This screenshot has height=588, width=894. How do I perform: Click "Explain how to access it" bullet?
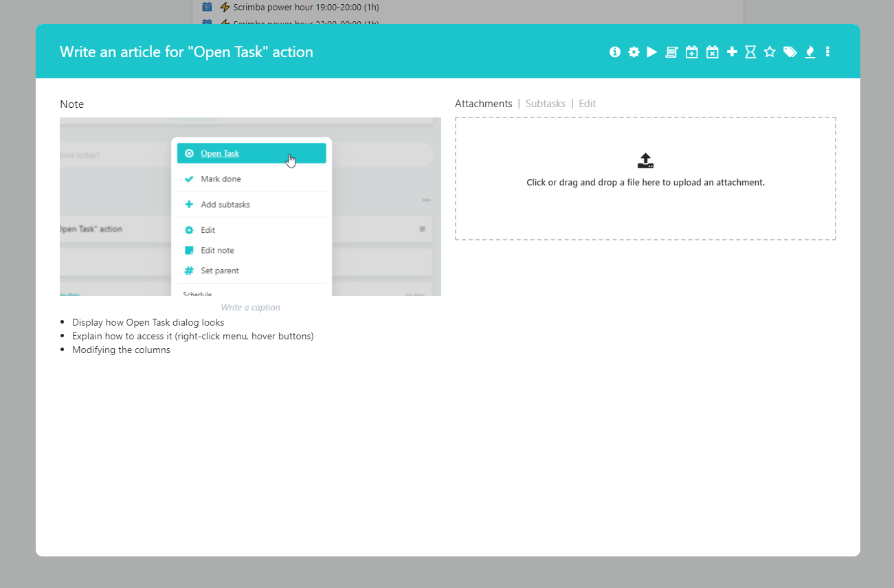pos(193,336)
